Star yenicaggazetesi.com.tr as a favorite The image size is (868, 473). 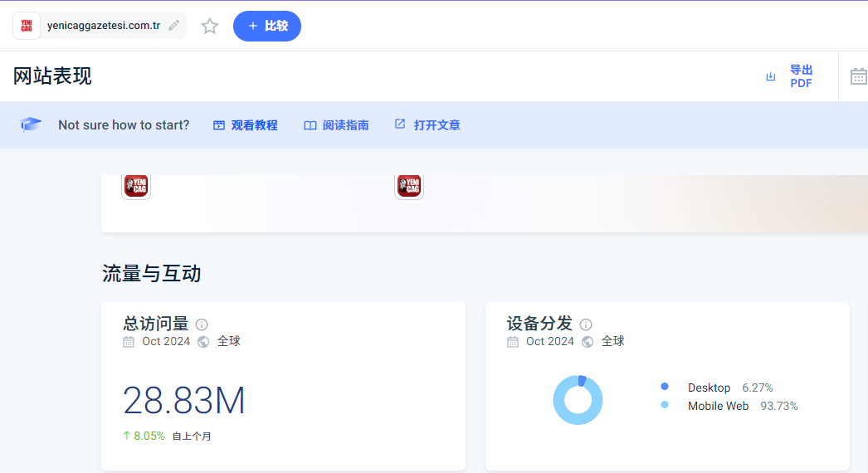click(210, 27)
